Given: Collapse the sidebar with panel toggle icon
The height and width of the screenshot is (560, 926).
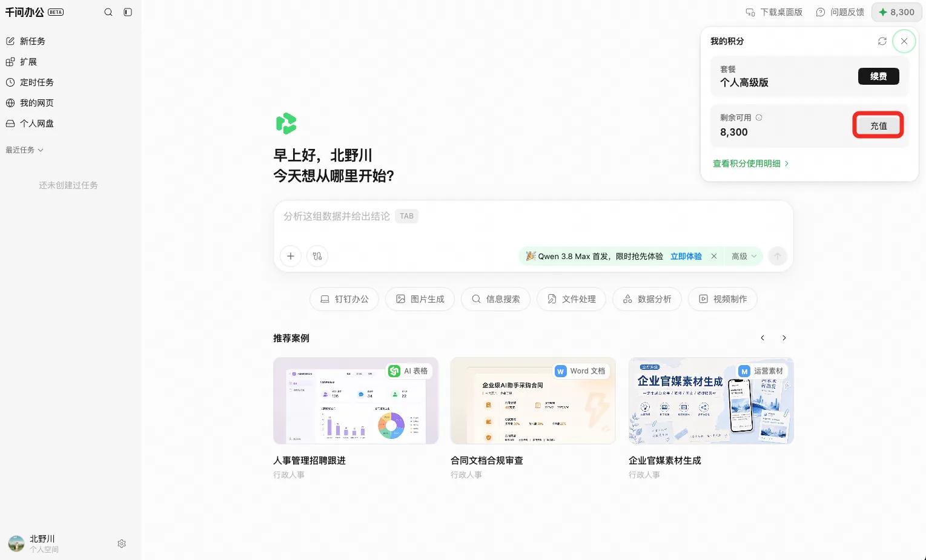Looking at the screenshot, I should 128,12.
